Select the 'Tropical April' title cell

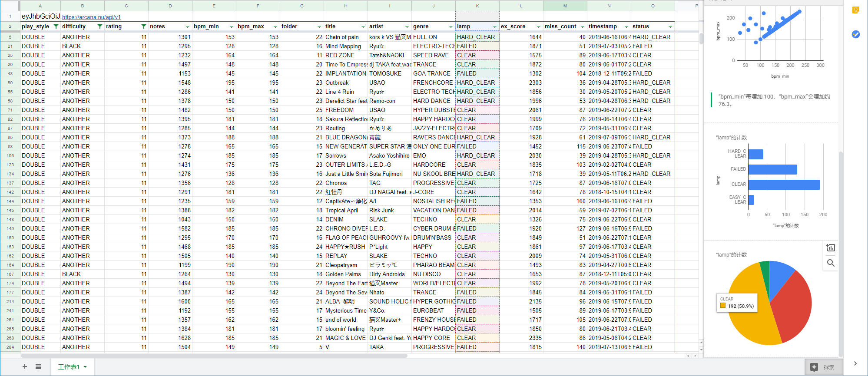[345, 210]
